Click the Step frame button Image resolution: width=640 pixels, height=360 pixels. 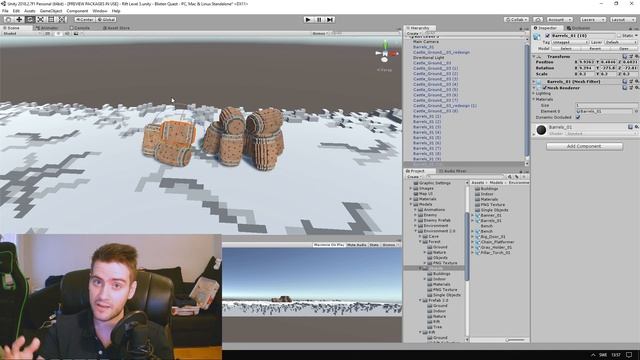[330, 20]
